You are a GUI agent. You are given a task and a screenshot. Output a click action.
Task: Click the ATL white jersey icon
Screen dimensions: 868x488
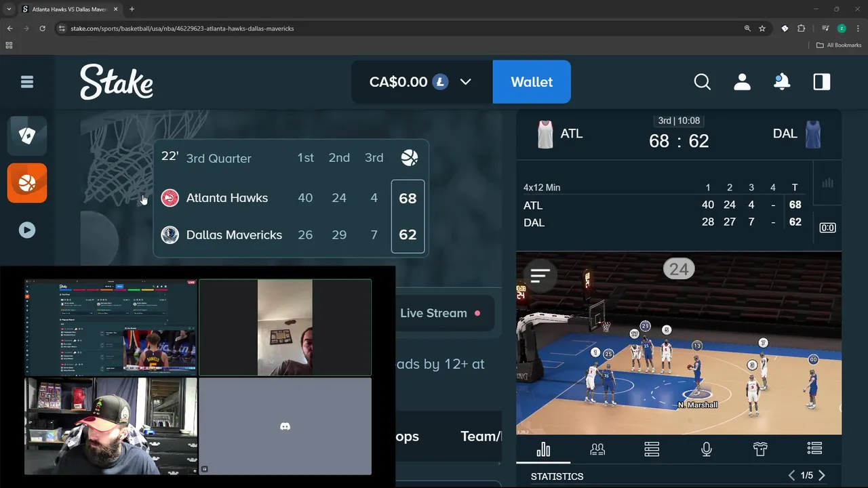tap(545, 134)
